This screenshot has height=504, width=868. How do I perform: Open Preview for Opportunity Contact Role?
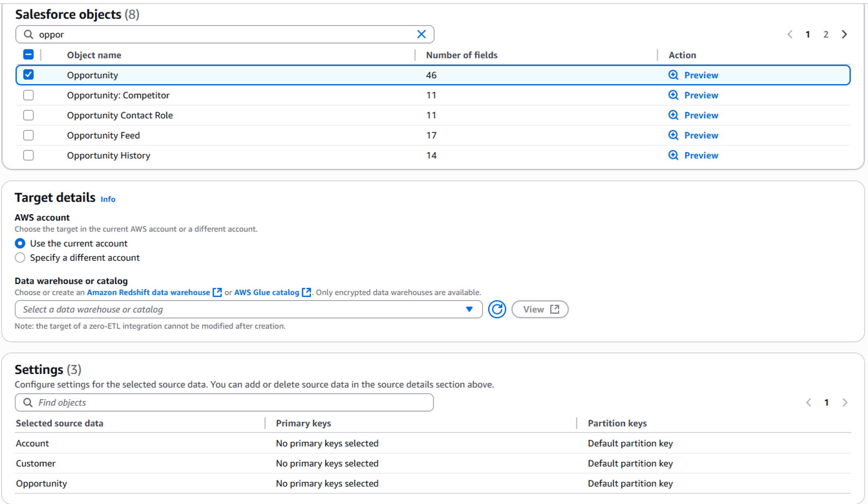coord(673,115)
